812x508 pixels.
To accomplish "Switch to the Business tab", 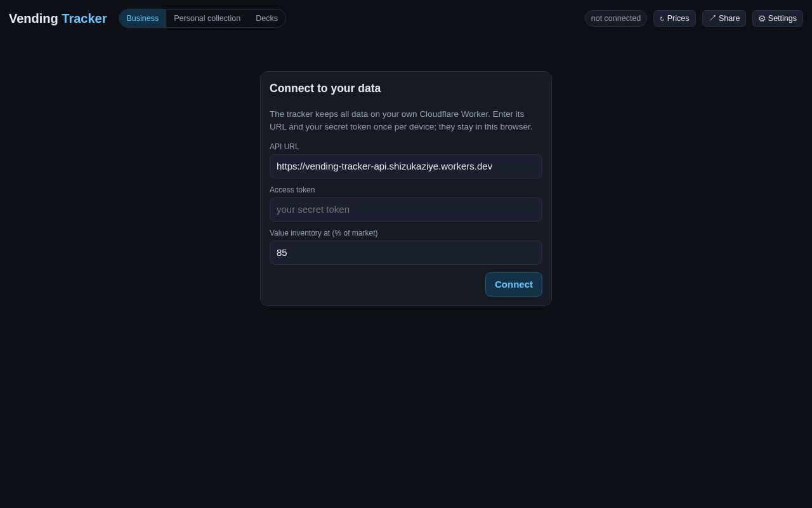I will [x=143, y=18].
